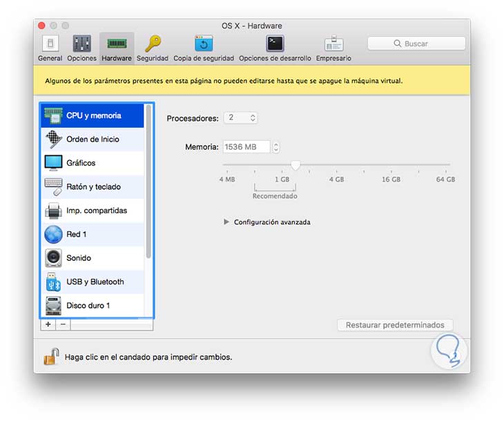Click the magnifier in Buscar field
504x421 pixels.
click(397, 43)
